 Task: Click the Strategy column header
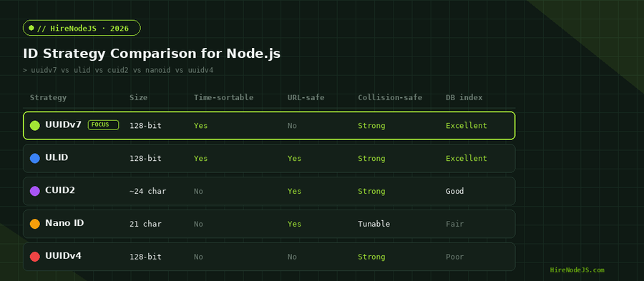(x=48, y=98)
